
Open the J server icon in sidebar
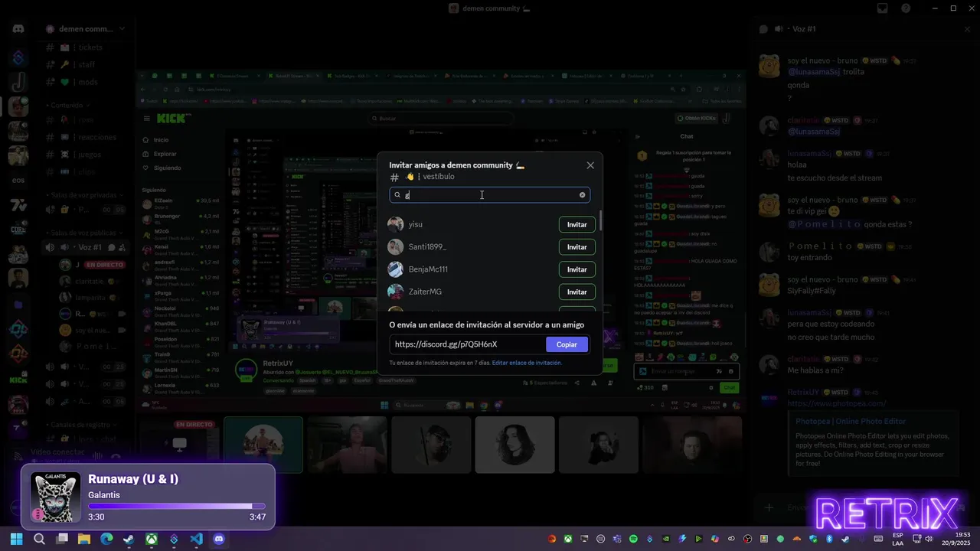18,82
